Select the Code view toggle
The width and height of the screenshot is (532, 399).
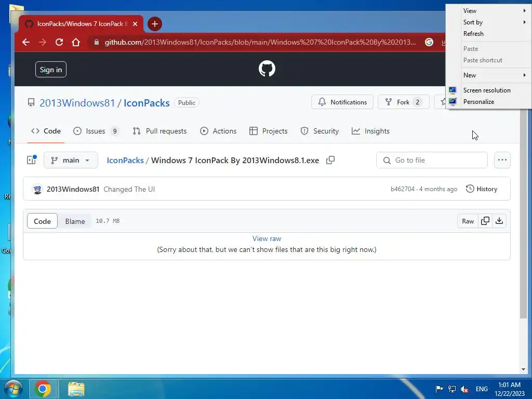42,221
